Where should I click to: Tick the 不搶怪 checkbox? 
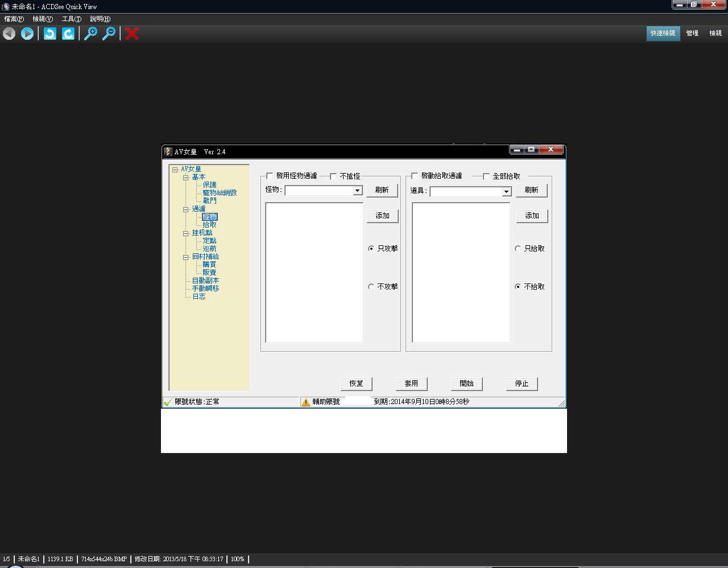pos(333,176)
